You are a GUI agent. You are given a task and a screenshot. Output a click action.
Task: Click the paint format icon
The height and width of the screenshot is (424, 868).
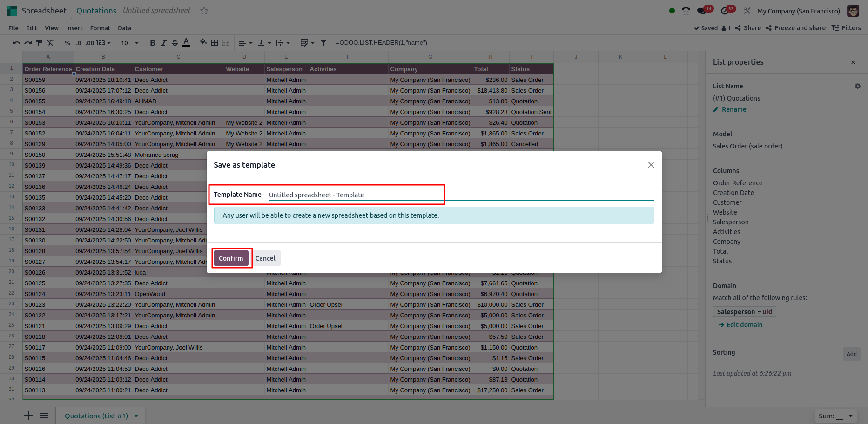coord(39,43)
